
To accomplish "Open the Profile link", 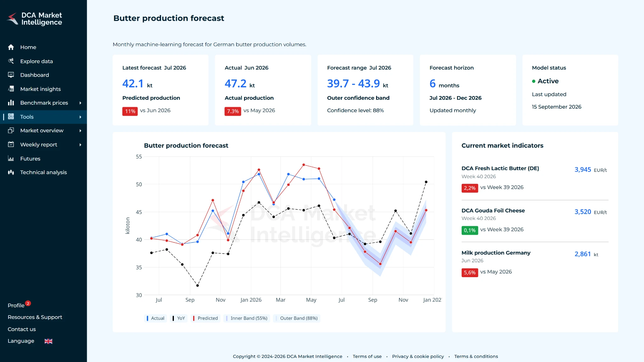I will click(16, 305).
